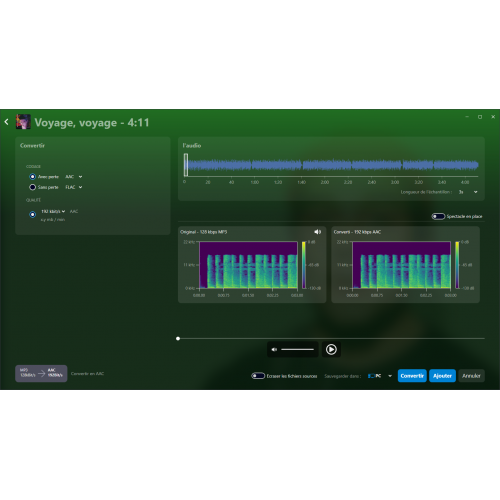500x500 pixels.
Task: Click the speaker icon on Original spectrogram
Action: coord(318,232)
